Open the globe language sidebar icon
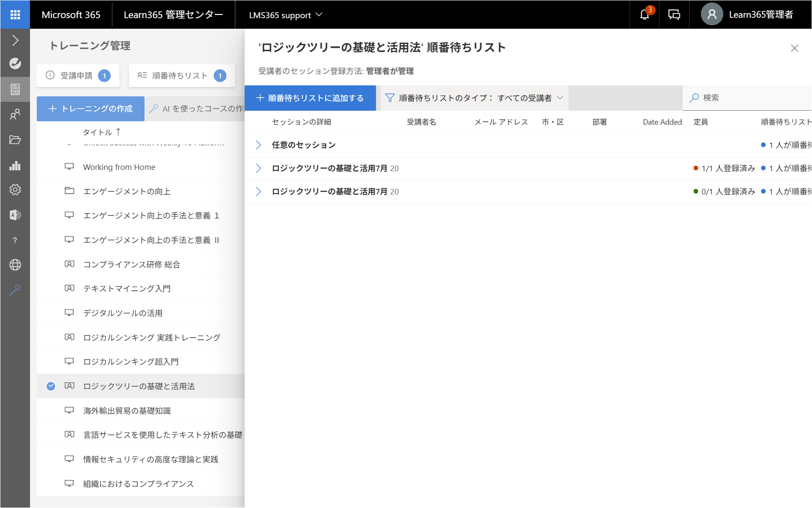This screenshot has width=812, height=508. (x=15, y=265)
